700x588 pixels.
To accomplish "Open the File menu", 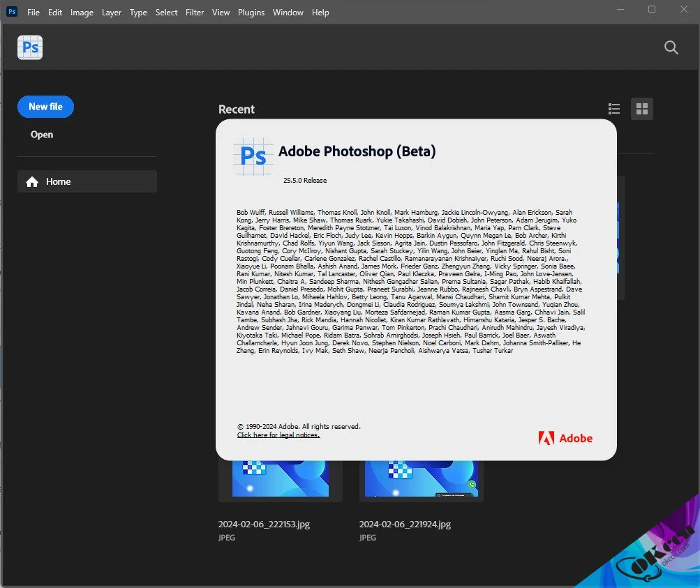I will click(x=33, y=13).
